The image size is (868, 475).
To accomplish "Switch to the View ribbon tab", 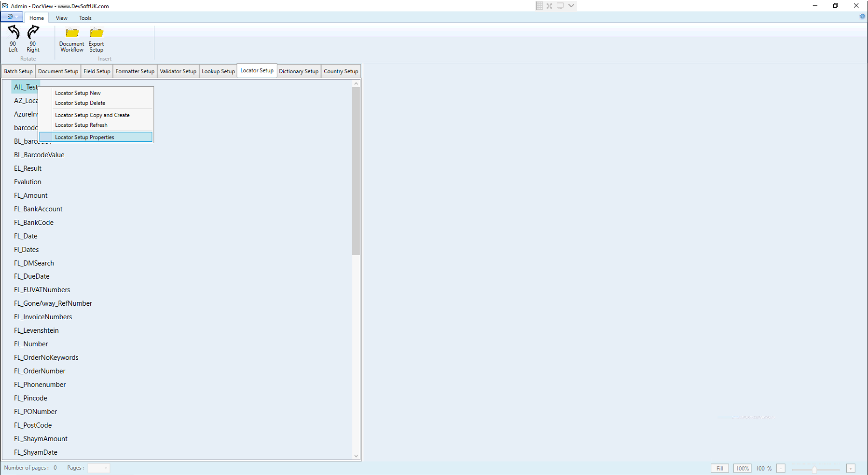I will (61, 18).
